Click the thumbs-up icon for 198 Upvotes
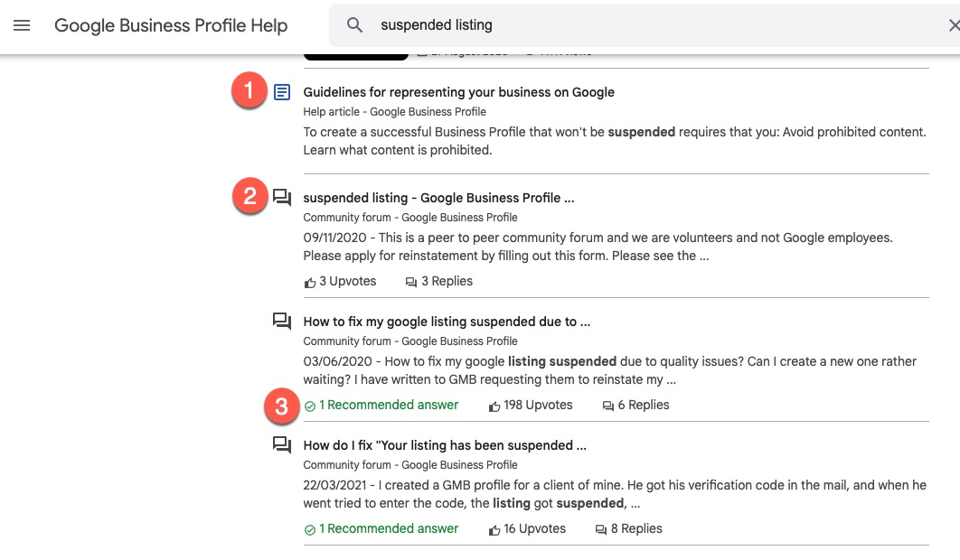Screen dimensions: 960x560 click(x=494, y=406)
